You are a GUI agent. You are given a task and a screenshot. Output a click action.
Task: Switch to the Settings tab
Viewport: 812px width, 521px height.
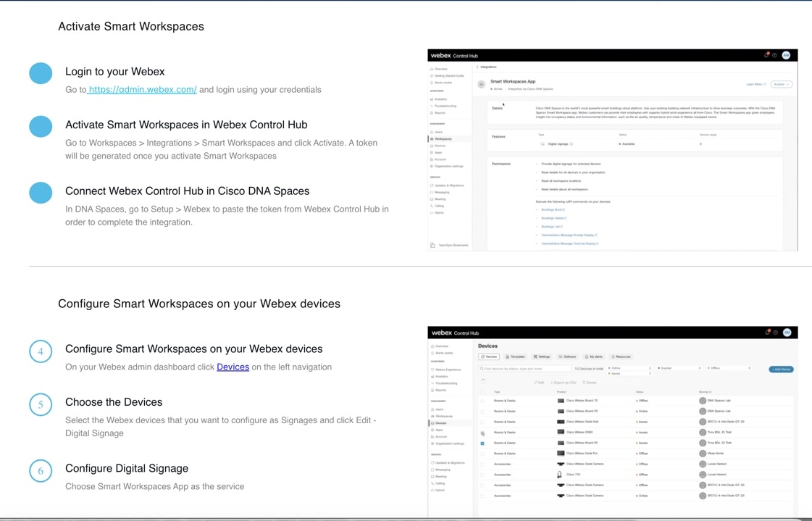tap(542, 357)
